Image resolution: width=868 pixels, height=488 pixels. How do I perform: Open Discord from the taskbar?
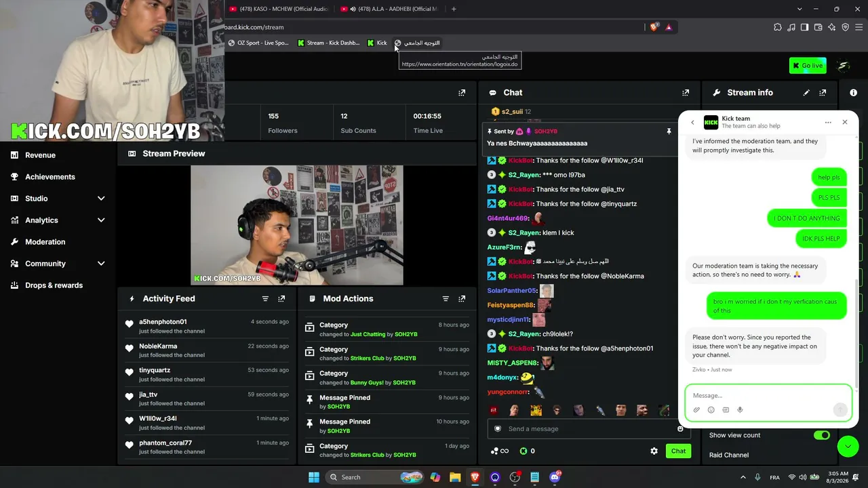(555, 477)
